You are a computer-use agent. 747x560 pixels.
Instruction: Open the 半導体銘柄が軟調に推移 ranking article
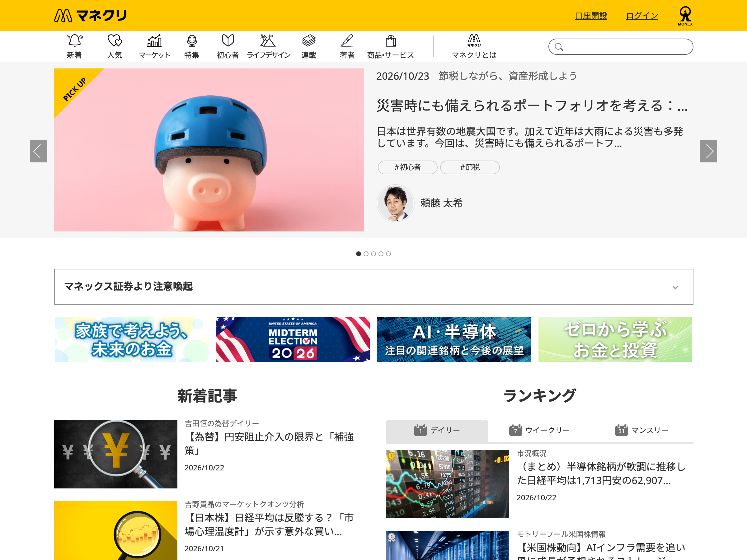click(601, 473)
